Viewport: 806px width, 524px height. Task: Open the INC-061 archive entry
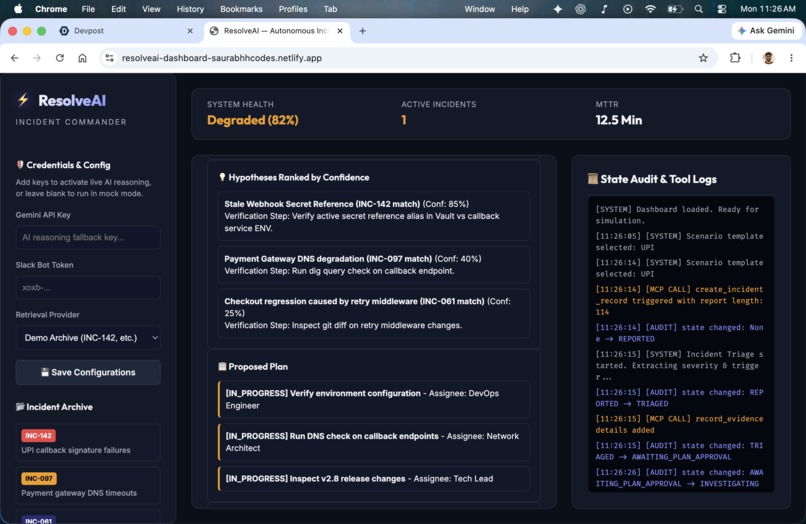coord(88,517)
